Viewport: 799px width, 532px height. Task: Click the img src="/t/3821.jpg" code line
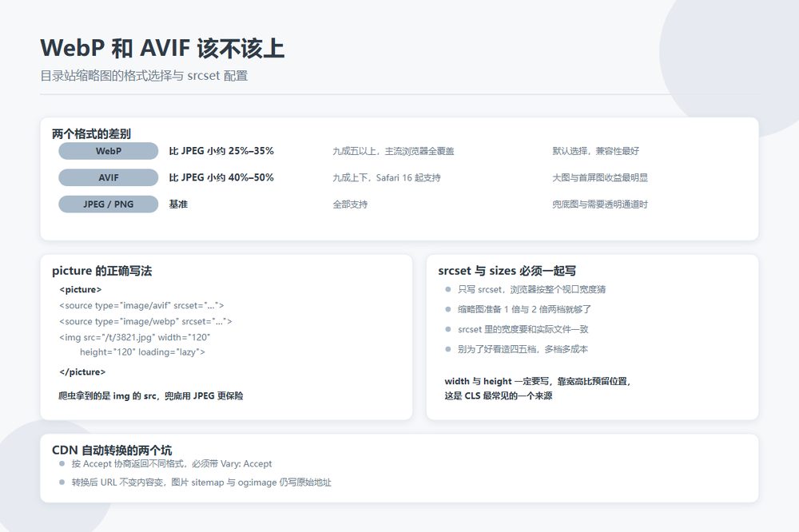[134, 337]
